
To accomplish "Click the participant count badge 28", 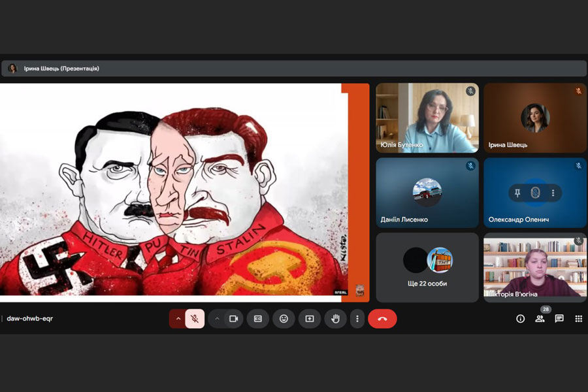I will 546,310.
